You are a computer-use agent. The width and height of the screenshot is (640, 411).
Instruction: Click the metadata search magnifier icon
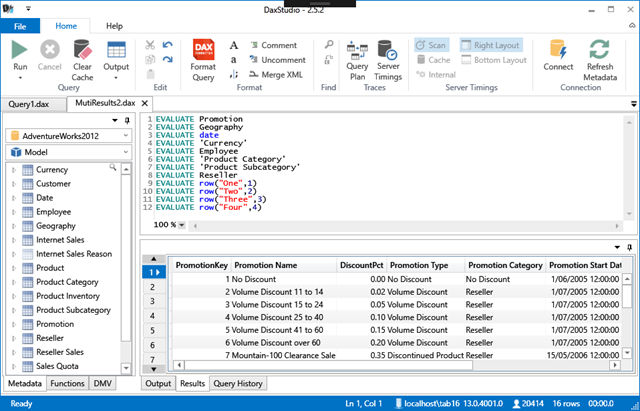(x=113, y=167)
